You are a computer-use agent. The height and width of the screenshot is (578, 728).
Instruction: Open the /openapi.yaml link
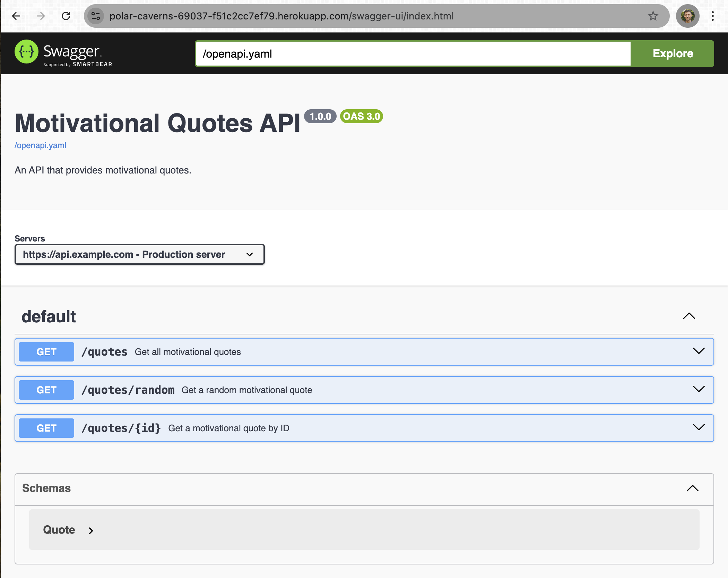pos(40,145)
